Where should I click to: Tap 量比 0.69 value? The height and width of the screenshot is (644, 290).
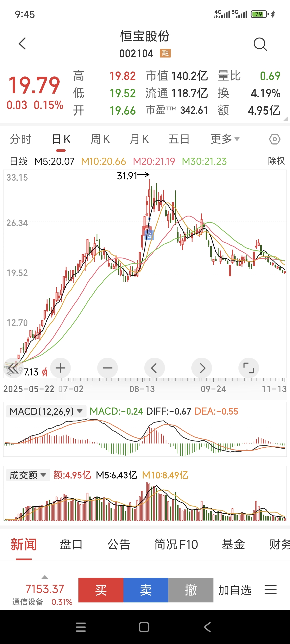[x=249, y=76]
